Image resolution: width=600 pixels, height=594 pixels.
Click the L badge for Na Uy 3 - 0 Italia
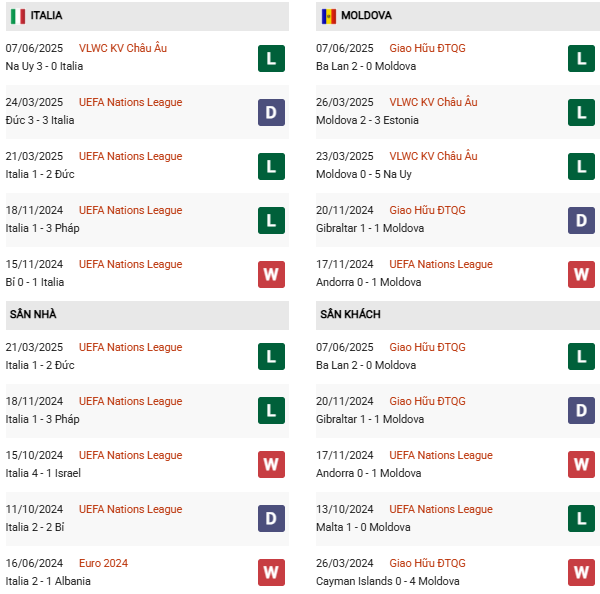[x=271, y=58]
